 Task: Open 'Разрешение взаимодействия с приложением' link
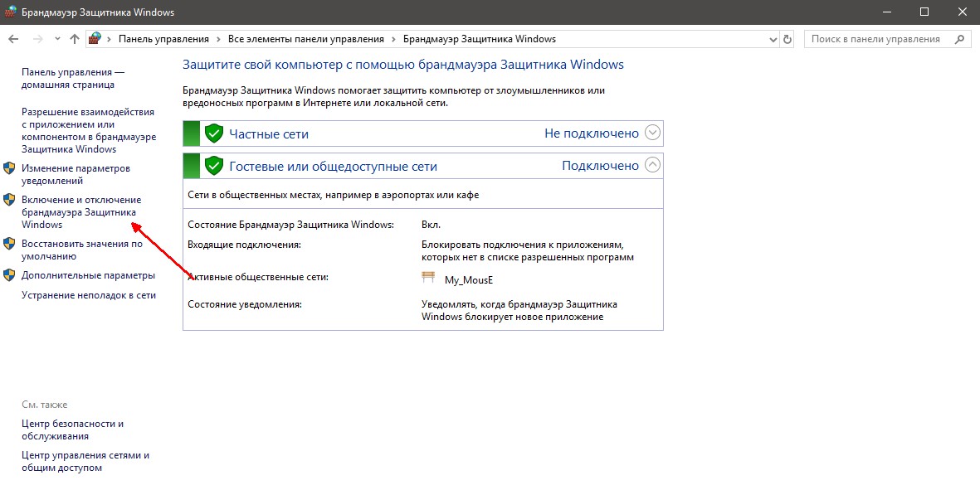(x=89, y=130)
